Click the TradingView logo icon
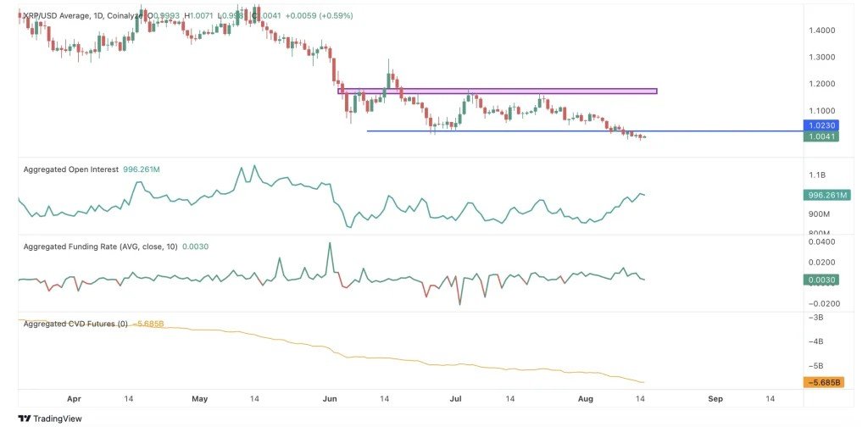 [25, 419]
